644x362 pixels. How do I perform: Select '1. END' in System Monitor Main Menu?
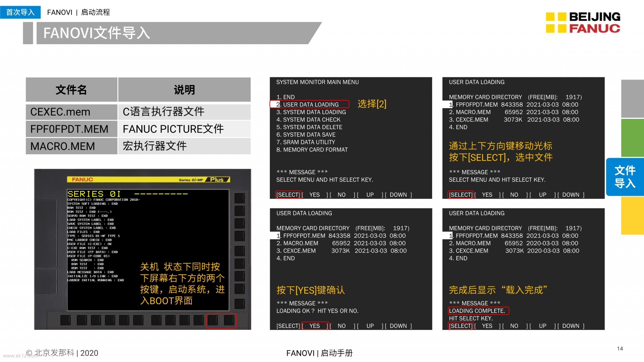click(x=286, y=97)
